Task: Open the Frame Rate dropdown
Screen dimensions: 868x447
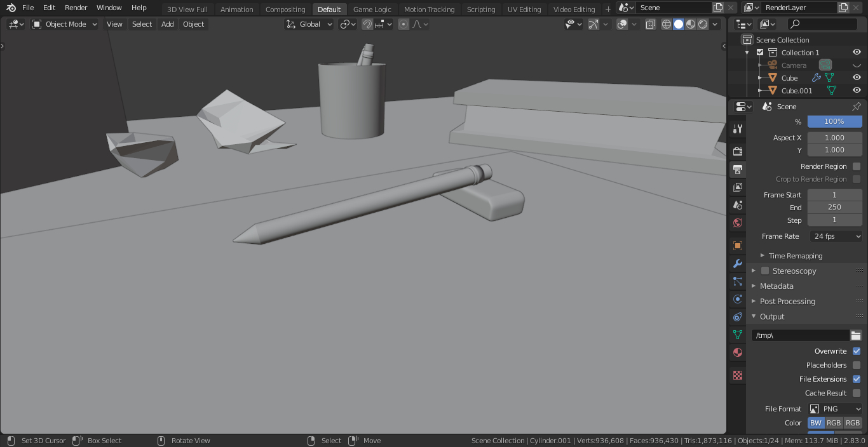Action: pos(835,236)
